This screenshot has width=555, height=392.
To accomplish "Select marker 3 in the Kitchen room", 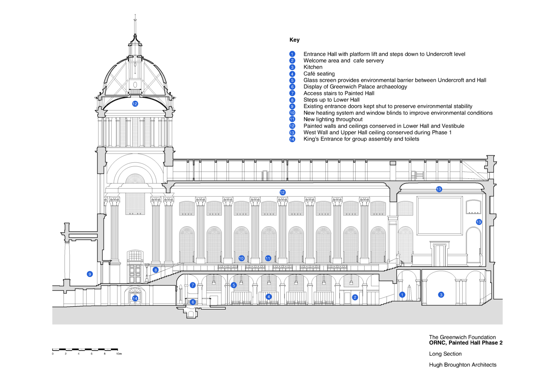I will [441, 294].
